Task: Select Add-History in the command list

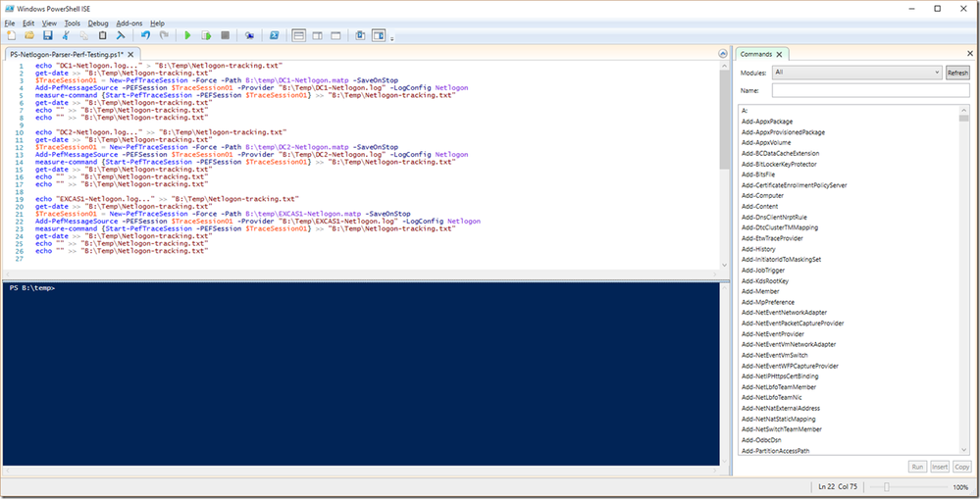Action: (x=758, y=249)
